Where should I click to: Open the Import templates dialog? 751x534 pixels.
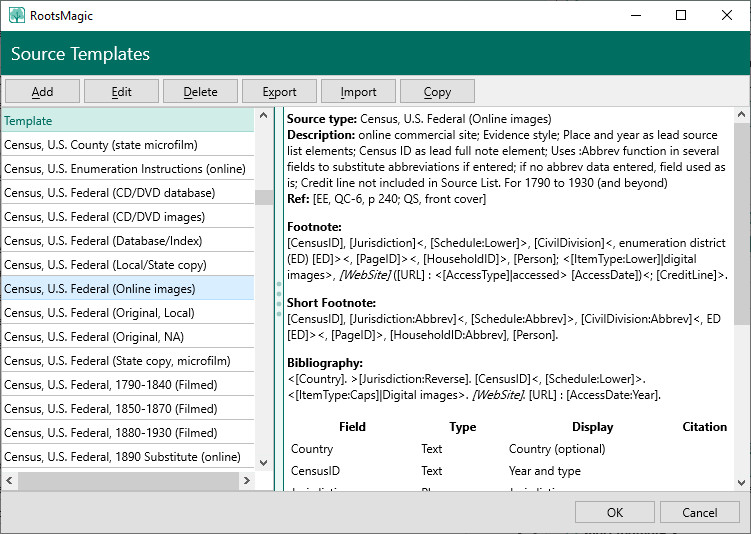pyautogui.click(x=358, y=92)
